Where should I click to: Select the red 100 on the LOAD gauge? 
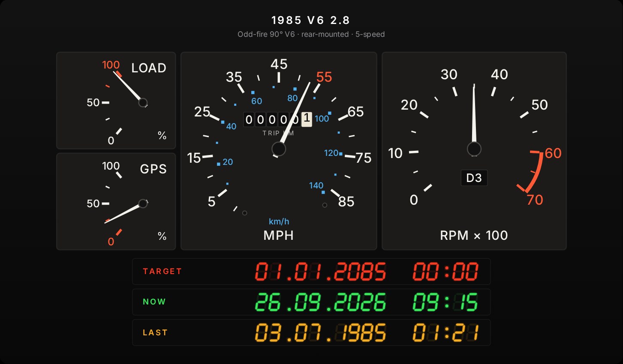(x=111, y=65)
